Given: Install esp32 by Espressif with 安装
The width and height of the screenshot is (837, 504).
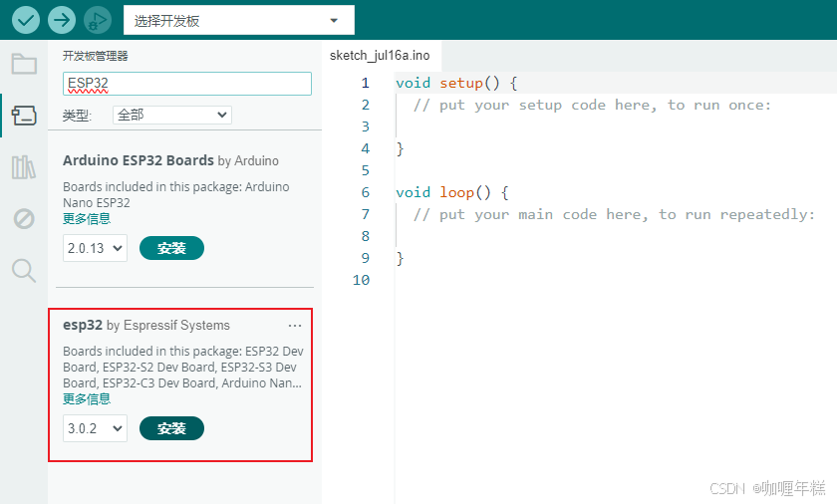Looking at the screenshot, I should tap(171, 428).
